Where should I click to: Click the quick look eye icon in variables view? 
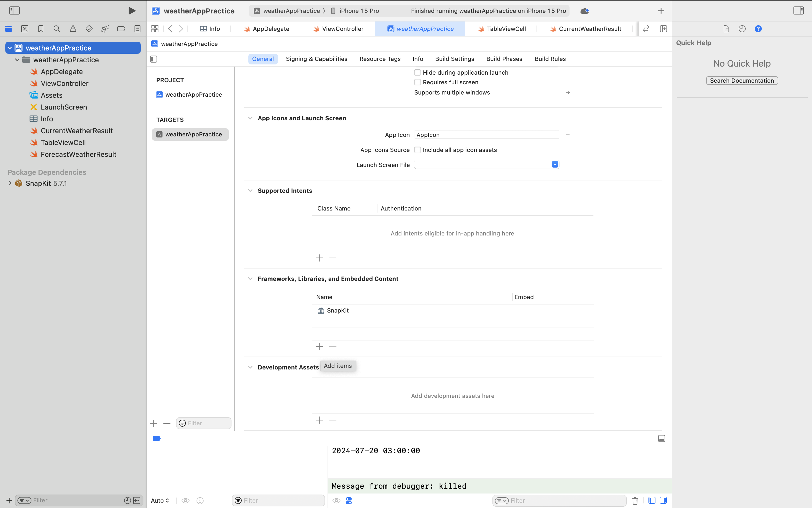pos(186,500)
